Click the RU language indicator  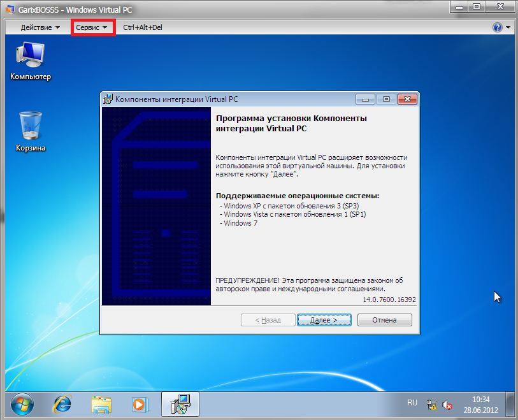(x=412, y=403)
